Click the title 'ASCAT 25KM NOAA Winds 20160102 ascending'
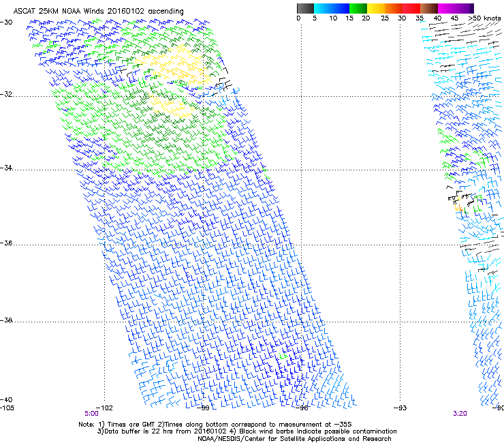Viewport: 504px width, 443px height. point(98,11)
